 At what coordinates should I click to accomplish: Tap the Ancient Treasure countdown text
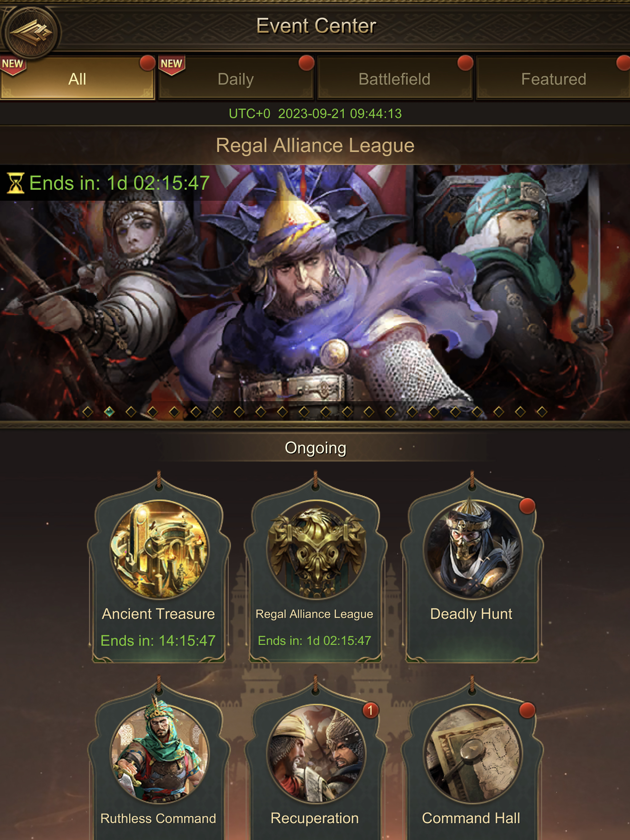158,641
